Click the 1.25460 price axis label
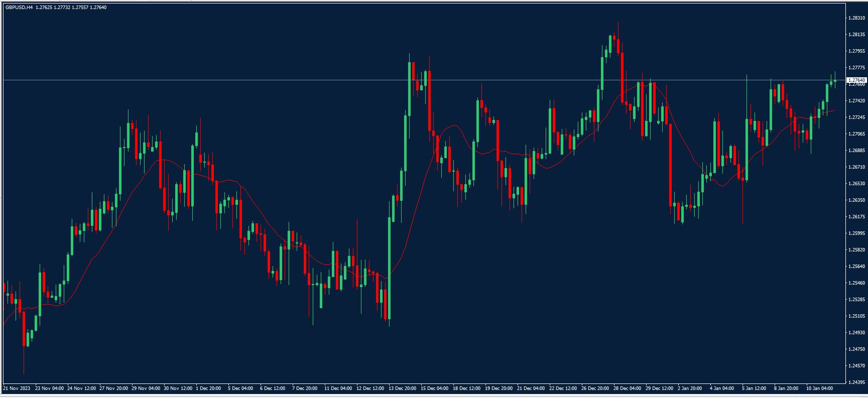 [x=856, y=283]
